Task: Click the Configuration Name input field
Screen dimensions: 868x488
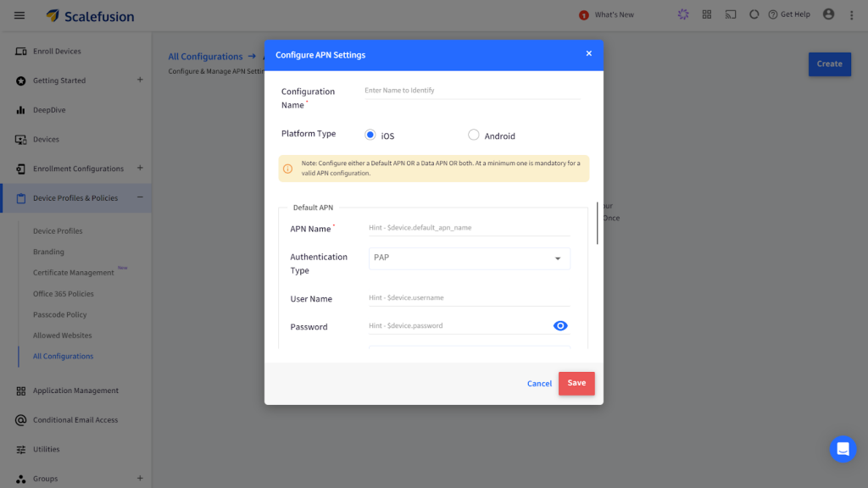Action: coord(472,91)
